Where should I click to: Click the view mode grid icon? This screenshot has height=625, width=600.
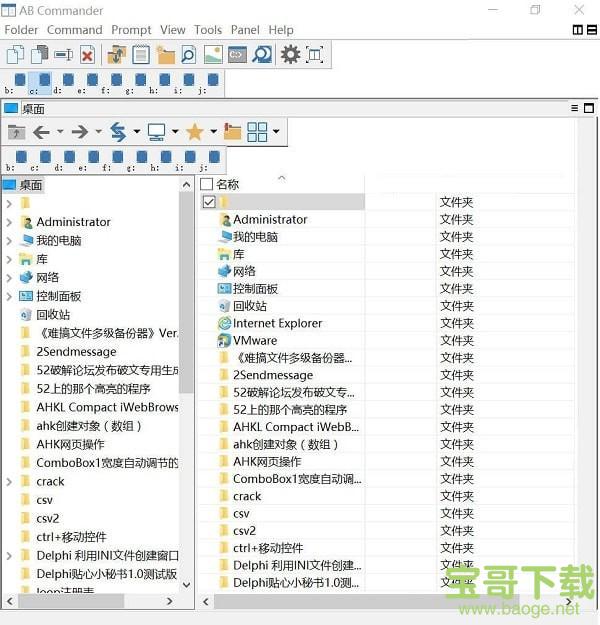coord(257,132)
